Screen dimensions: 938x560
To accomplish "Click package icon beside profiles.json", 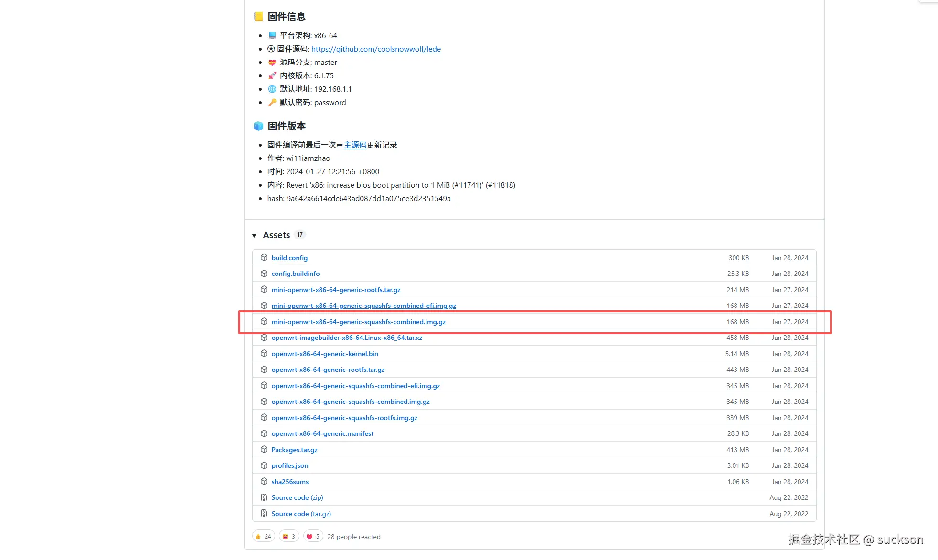I will click(x=264, y=465).
